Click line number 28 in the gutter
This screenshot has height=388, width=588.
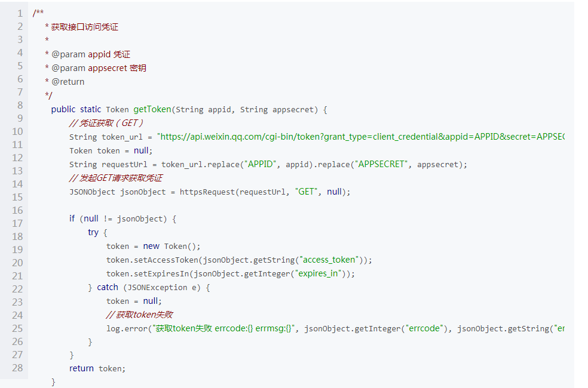pos(17,368)
